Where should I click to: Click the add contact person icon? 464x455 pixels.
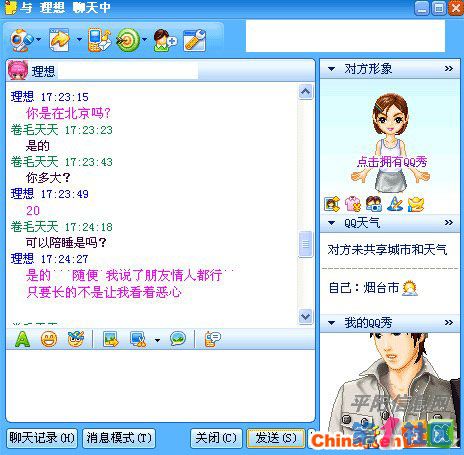click(x=165, y=40)
